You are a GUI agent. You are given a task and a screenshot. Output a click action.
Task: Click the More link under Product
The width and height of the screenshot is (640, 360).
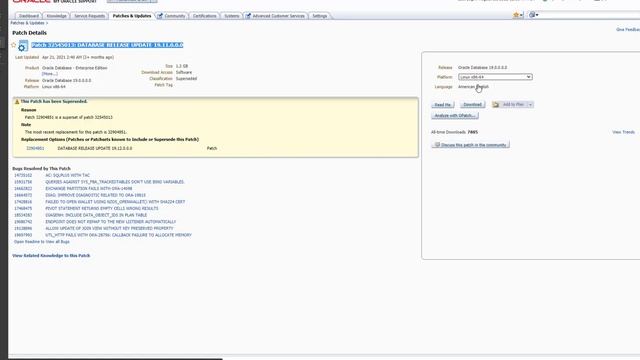click(50, 74)
